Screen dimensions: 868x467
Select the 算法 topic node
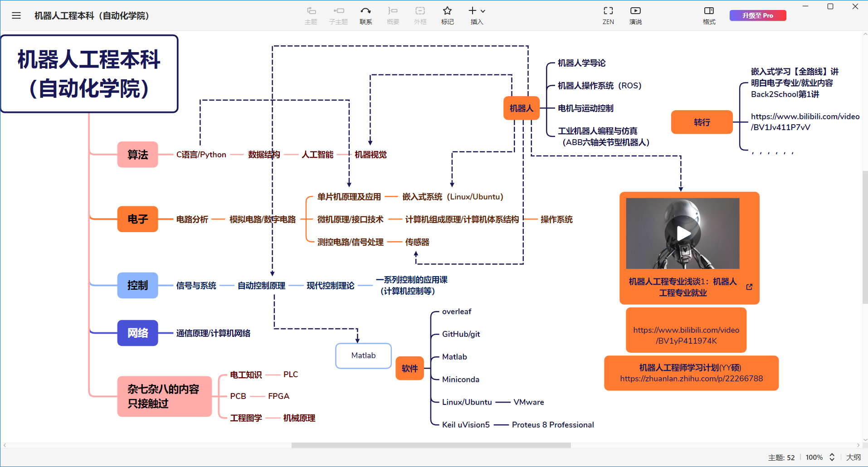tap(137, 155)
